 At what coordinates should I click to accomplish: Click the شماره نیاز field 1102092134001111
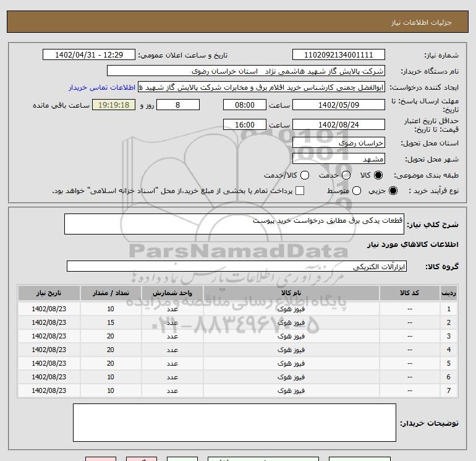[x=339, y=54]
